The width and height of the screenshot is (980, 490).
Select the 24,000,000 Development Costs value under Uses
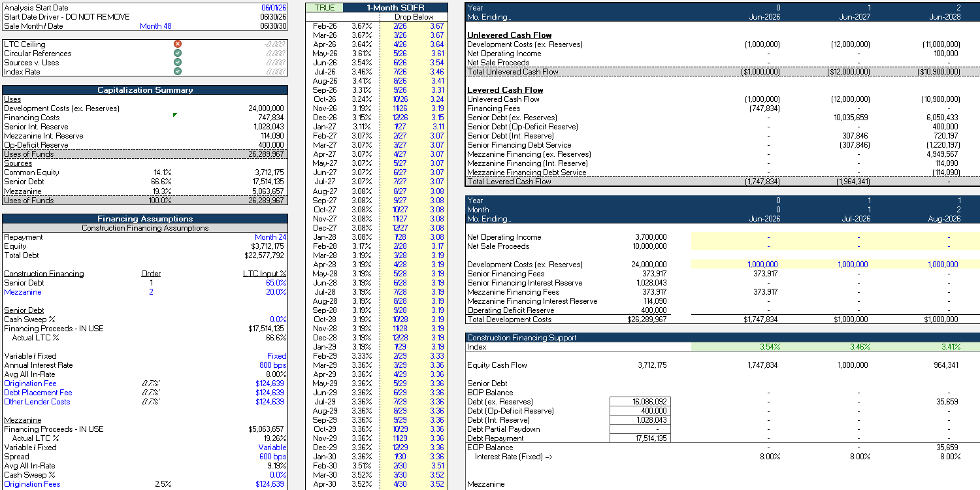pos(266,108)
